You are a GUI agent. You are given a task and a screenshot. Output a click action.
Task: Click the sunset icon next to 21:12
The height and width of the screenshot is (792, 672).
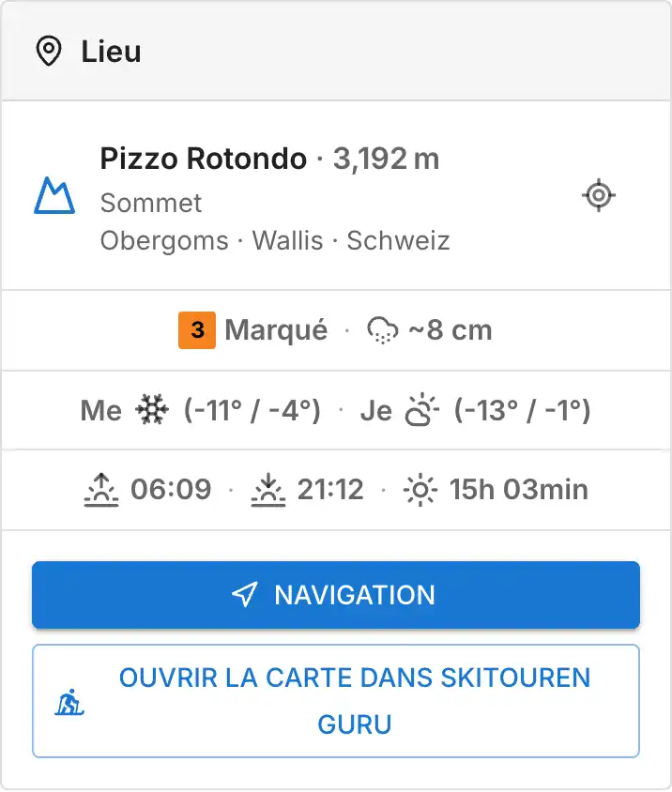click(x=268, y=490)
